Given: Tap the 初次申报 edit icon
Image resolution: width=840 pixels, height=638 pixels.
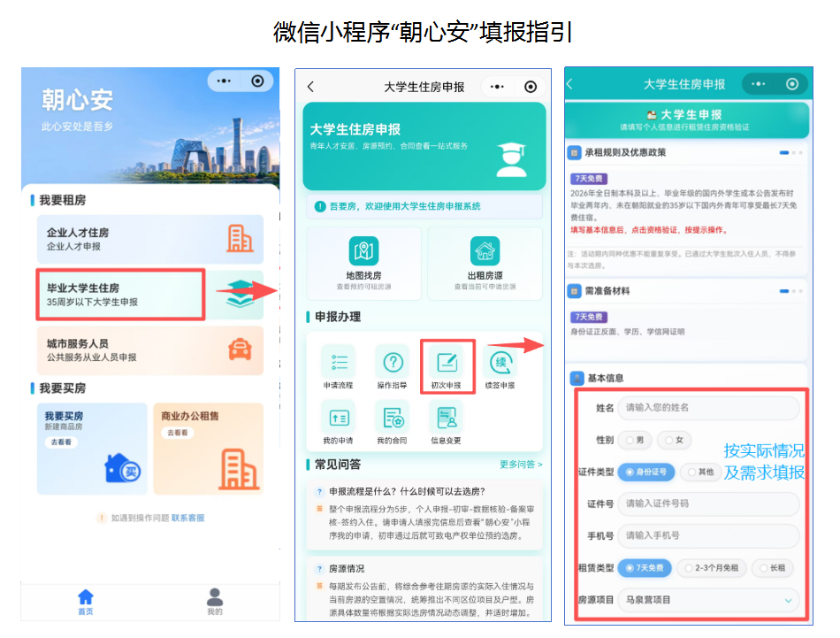Looking at the screenshot, I should point(447,362).
